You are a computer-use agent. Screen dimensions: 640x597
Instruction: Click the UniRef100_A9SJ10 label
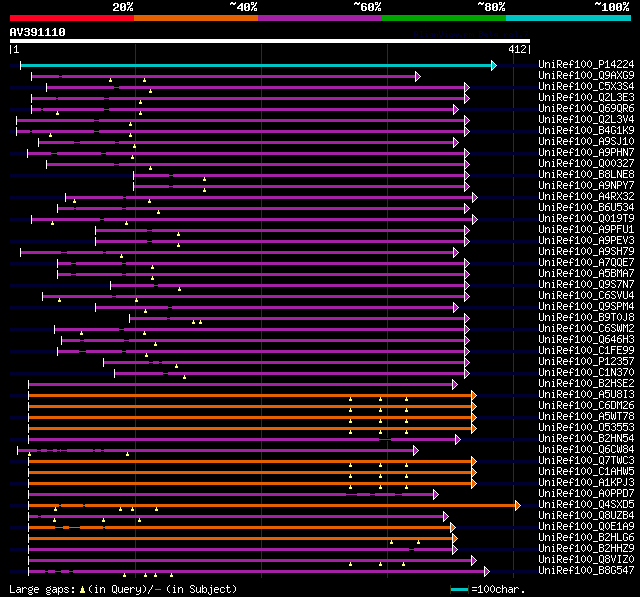586,142
